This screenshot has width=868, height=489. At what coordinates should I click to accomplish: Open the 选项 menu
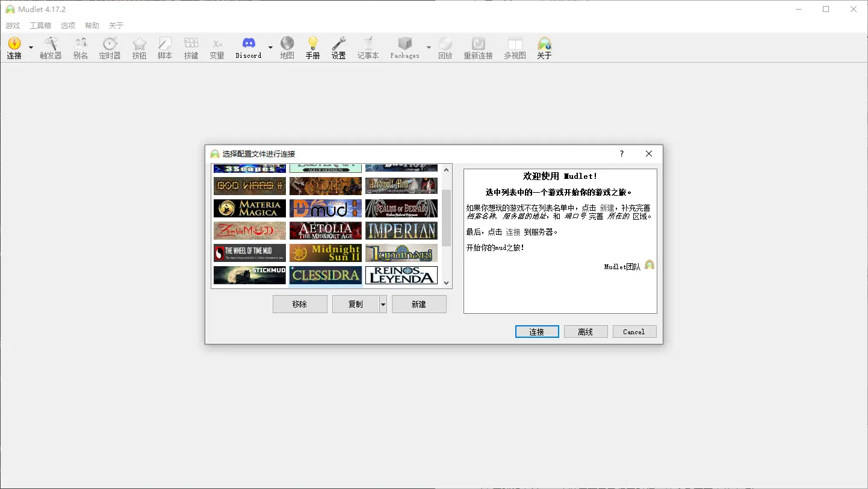68,26
